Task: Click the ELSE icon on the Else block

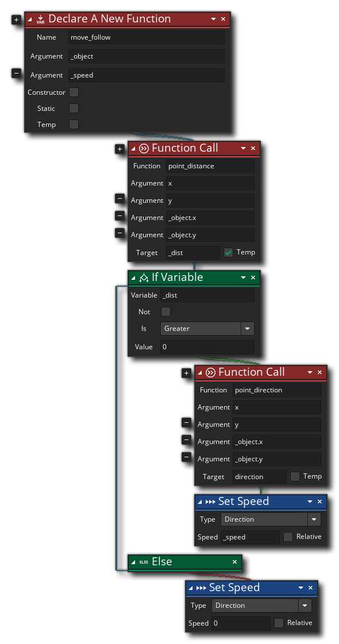Action: tap(143, 562)
